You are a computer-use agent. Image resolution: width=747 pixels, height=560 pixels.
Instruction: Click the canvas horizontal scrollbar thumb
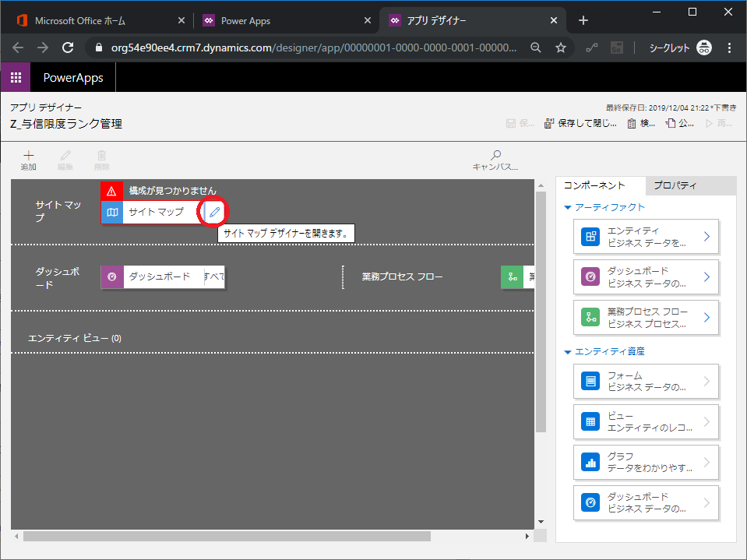coord(227,536)
